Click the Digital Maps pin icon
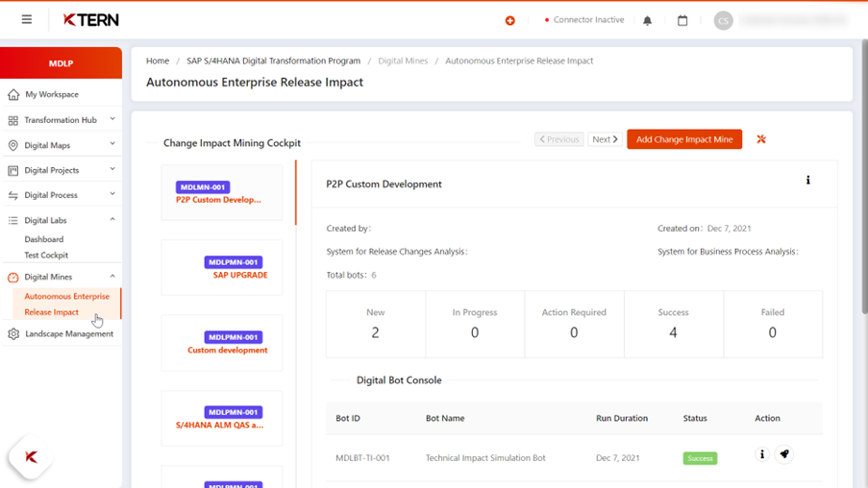868x488 pixels. pos(13,145)
